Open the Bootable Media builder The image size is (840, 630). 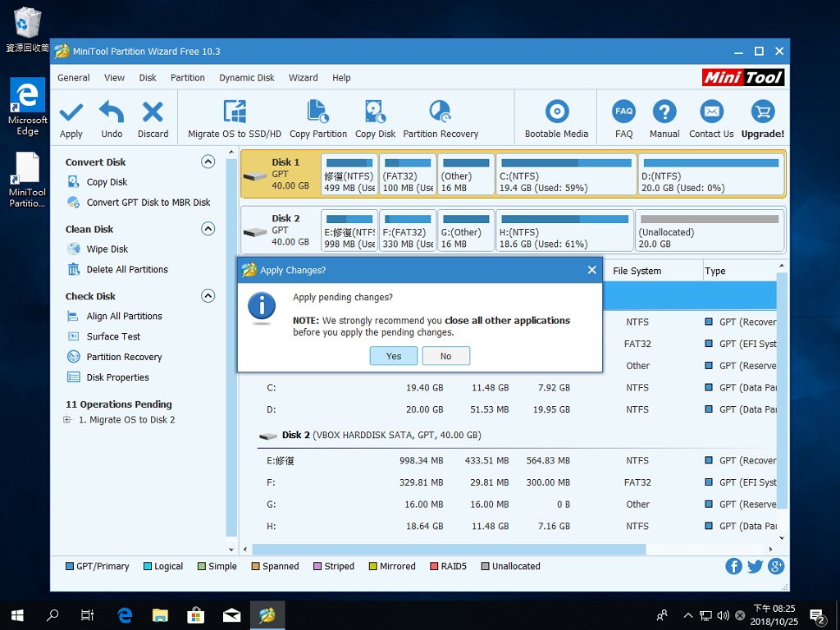[556, 120]
